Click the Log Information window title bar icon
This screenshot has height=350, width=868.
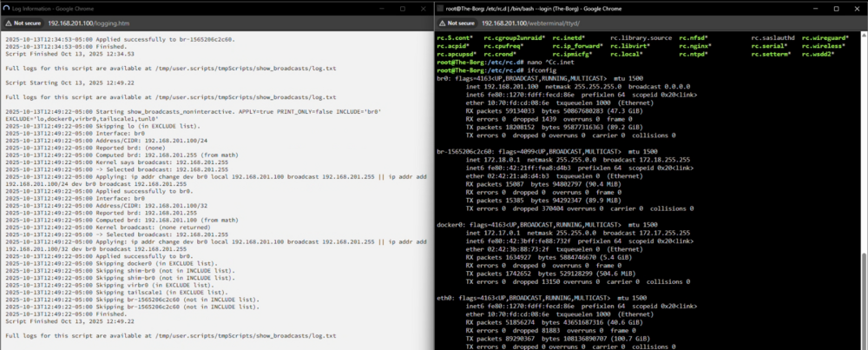click(x=7, y=9)
